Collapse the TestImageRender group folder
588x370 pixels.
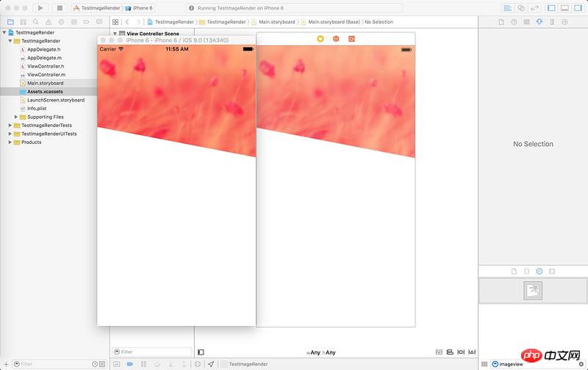(x=10, y=41)
